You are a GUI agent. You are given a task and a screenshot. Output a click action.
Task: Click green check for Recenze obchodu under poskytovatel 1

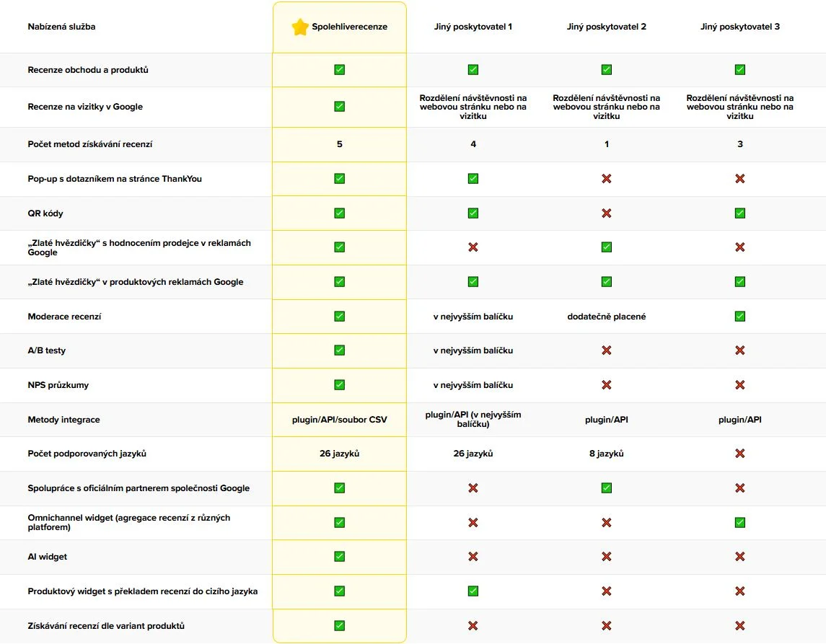coord(473,70)
